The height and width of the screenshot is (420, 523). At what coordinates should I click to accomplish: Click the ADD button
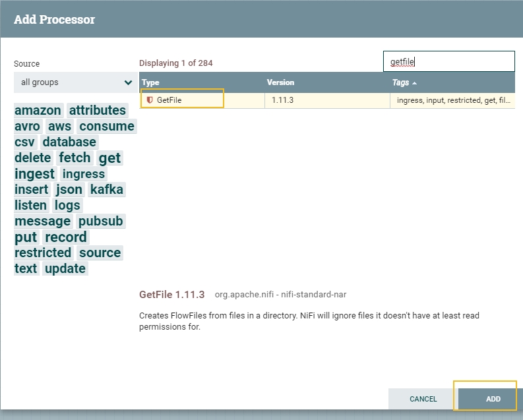(493, 399)
